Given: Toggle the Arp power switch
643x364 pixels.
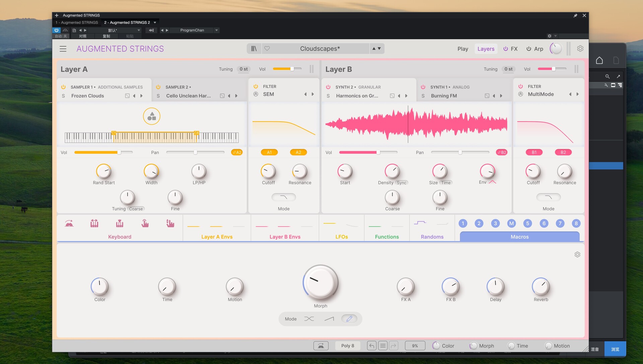Looking at the screenshot, I should (x=529, y=49).
